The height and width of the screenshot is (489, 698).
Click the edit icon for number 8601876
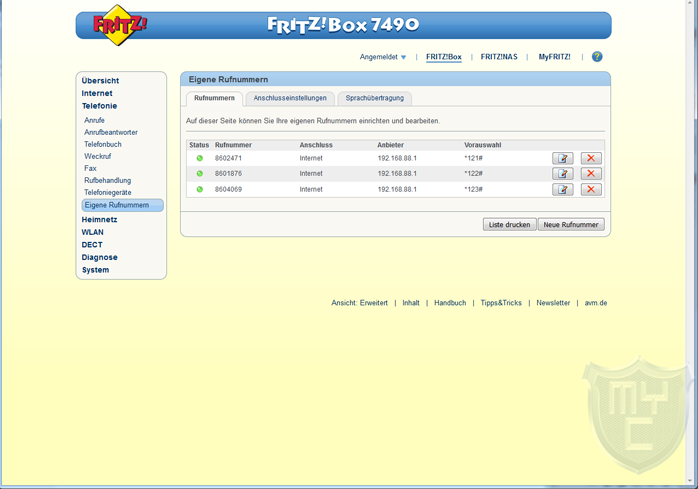point(563,174)
